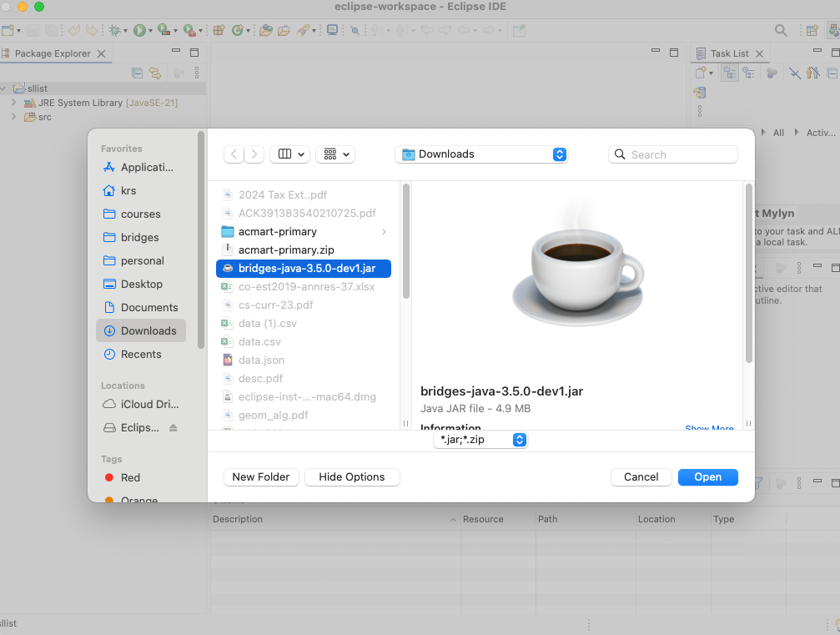Click the Hide Options button
This screenshot has width=840, height=635.
click(351, 477)
